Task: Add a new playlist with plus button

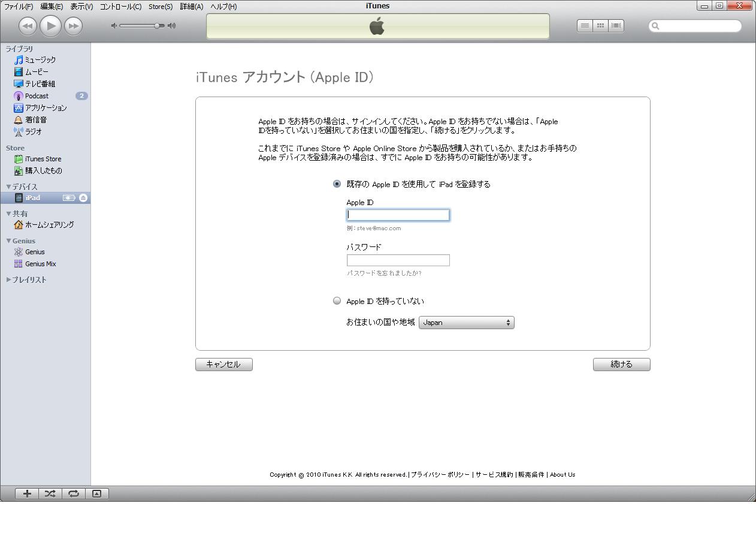Action: [27, 494]
